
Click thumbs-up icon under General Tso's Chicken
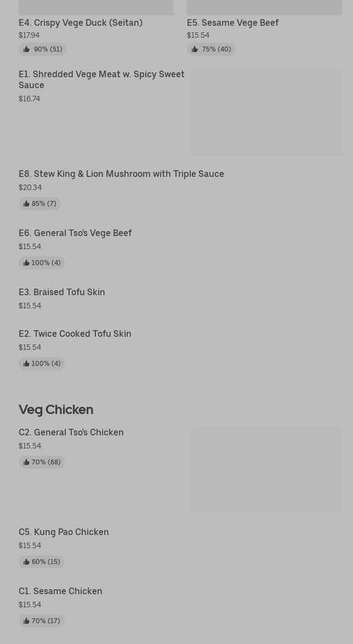pos(26,462)
